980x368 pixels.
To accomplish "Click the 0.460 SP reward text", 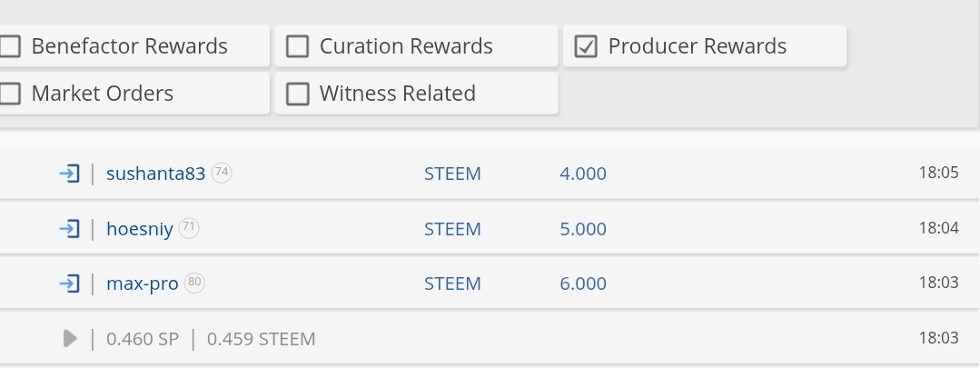I will [x=143, y=339].
